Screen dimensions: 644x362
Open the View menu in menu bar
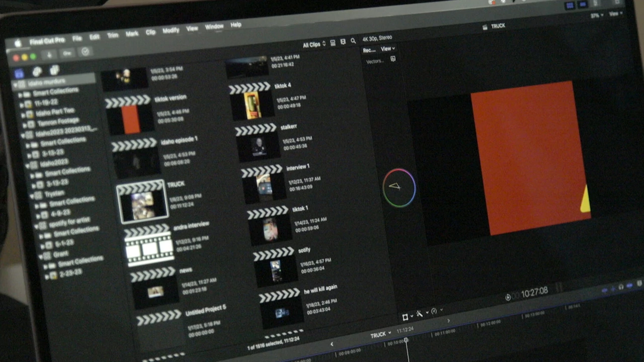pyautogui.click(x=192, y=29)
